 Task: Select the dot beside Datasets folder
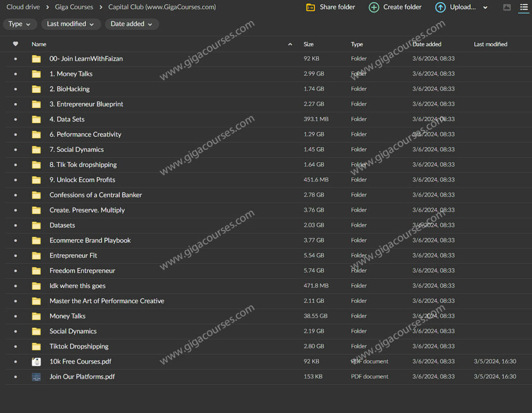tap(16, 225)
